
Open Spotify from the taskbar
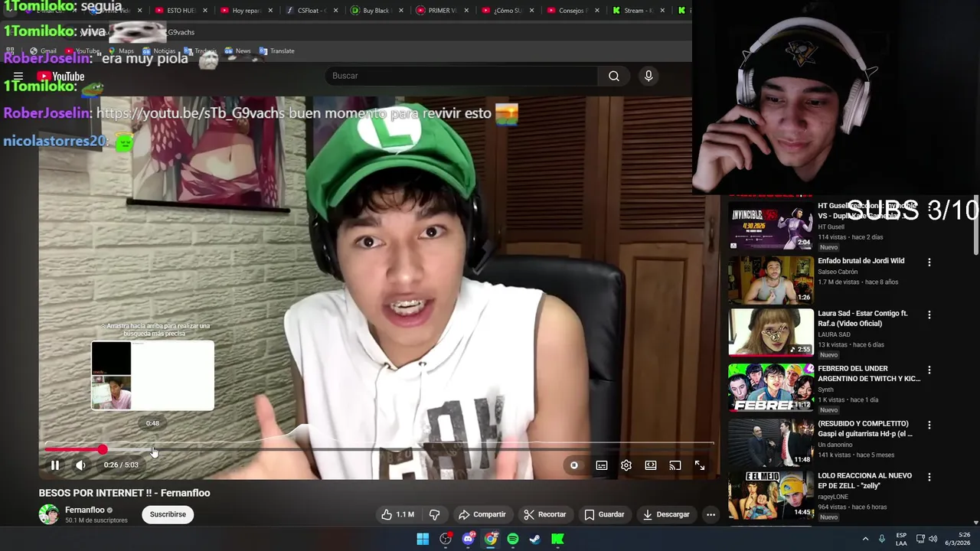(513, 539)
